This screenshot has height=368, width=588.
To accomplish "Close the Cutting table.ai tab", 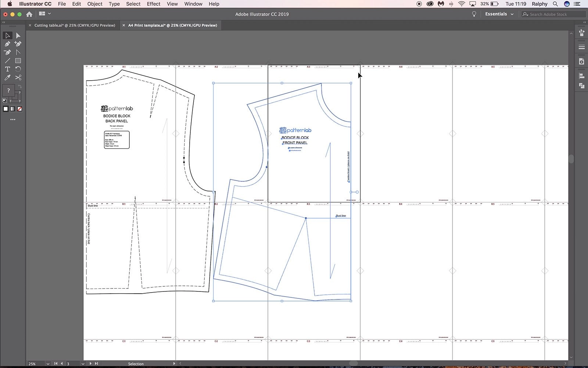I will pyautogui.click(x=30, y=25).
